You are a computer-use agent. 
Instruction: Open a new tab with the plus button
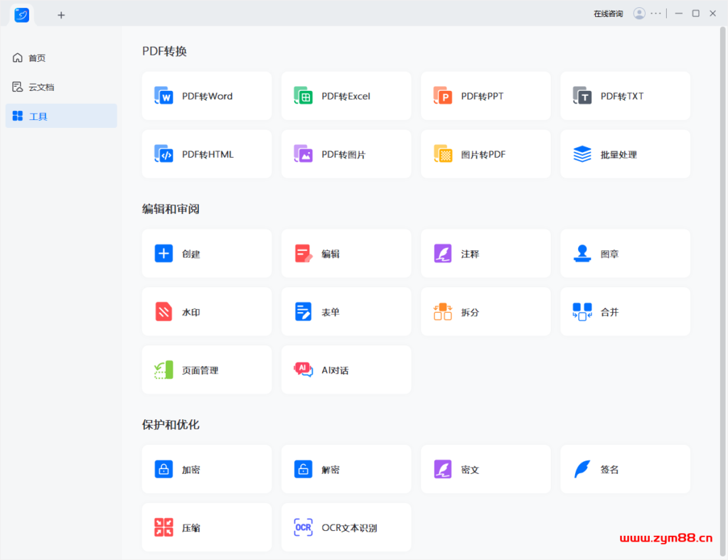point(61,14)
